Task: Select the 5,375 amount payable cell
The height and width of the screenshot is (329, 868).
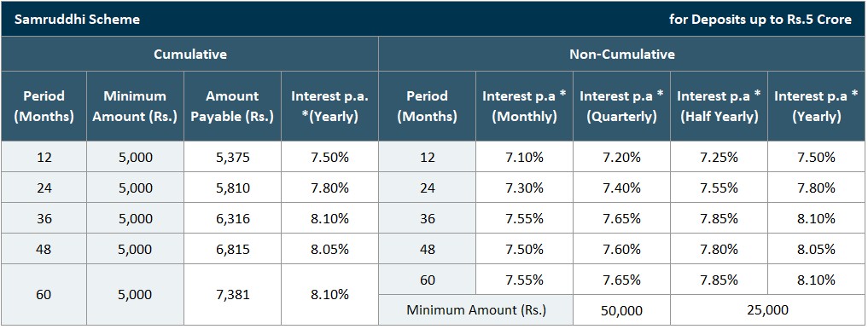Action: click(232, 157)
